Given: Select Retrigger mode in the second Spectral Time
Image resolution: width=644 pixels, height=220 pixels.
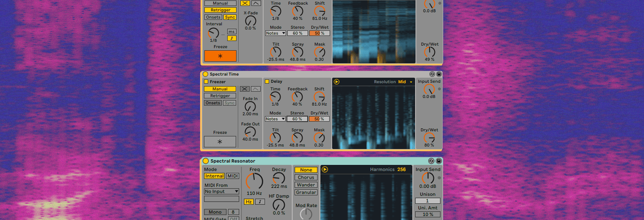Looking at the screenshot, I should 220,96.
